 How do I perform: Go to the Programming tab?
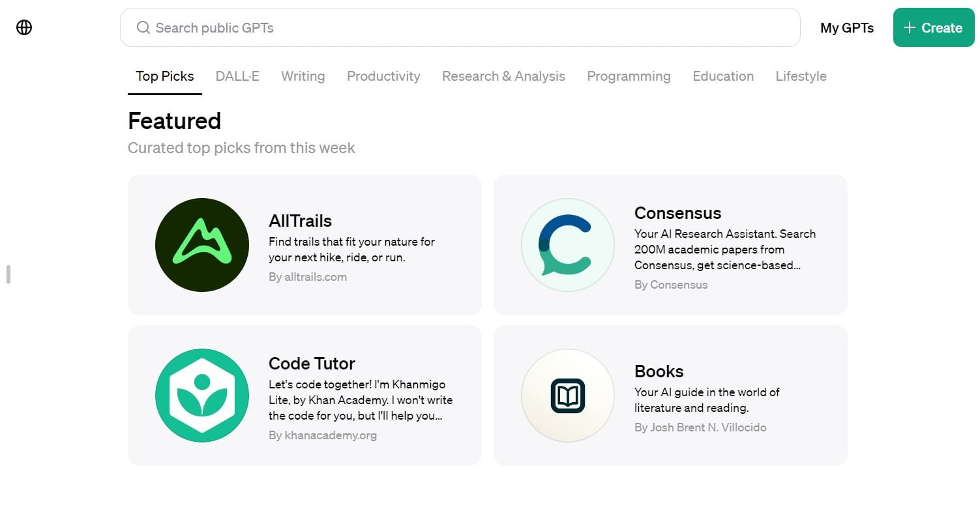(629, 76)
